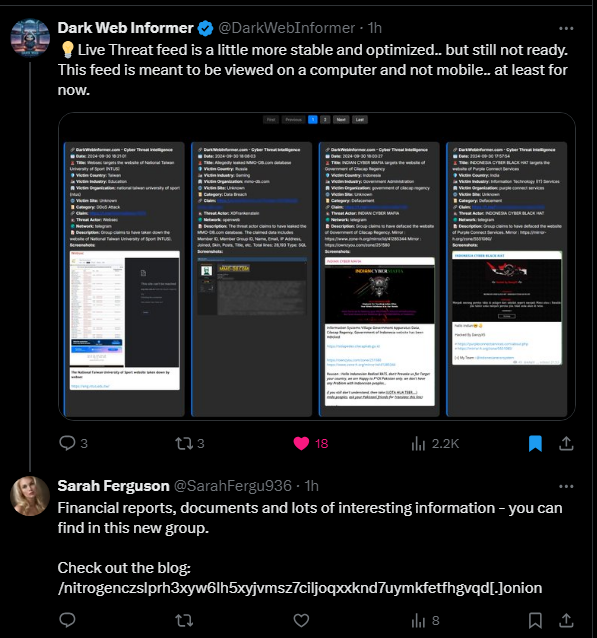The width and height of the screenshot is (597, 638).
Task: Like Sarah Ferguson's reply
Action: [301, 621]
